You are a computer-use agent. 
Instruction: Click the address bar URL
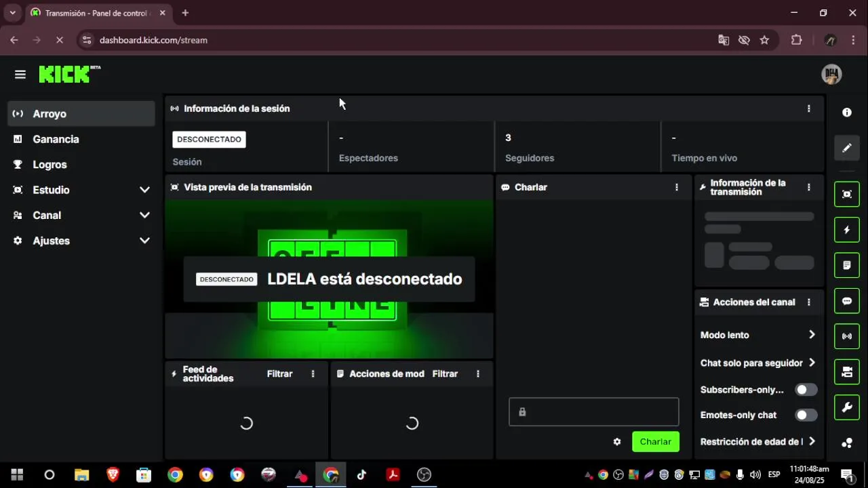coord(153,40)
